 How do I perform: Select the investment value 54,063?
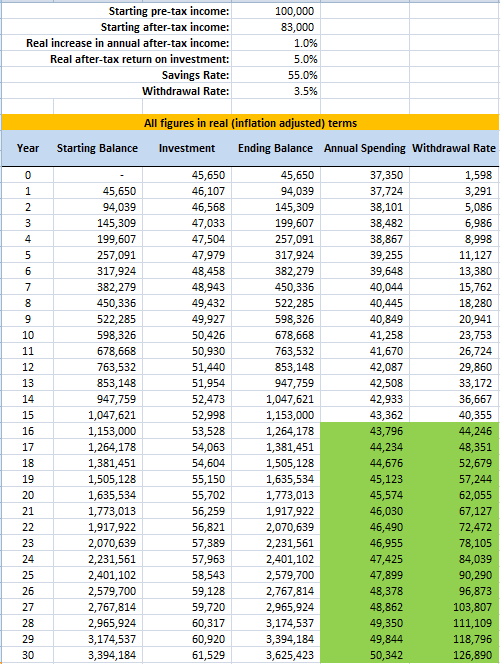click(208, 447)
